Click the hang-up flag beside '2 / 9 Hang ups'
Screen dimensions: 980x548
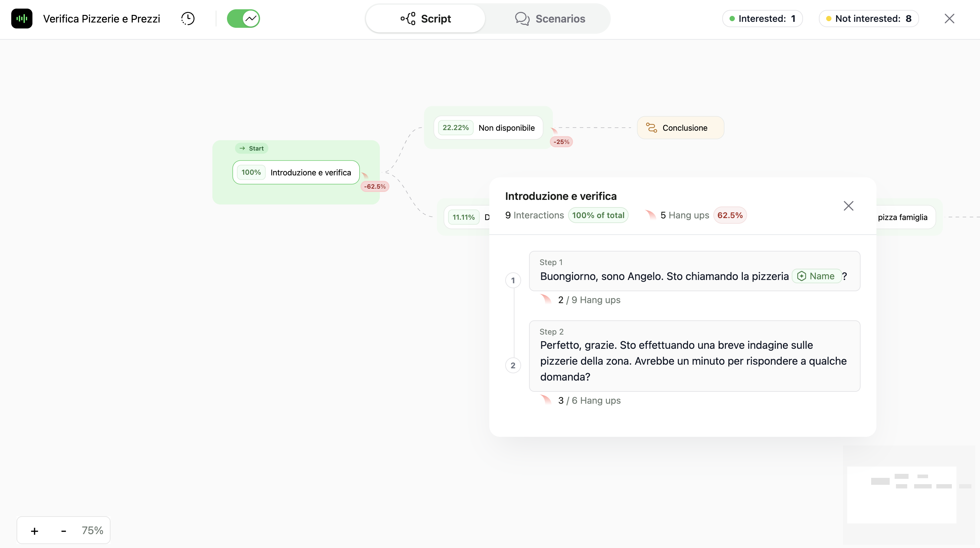click(547, 299)
